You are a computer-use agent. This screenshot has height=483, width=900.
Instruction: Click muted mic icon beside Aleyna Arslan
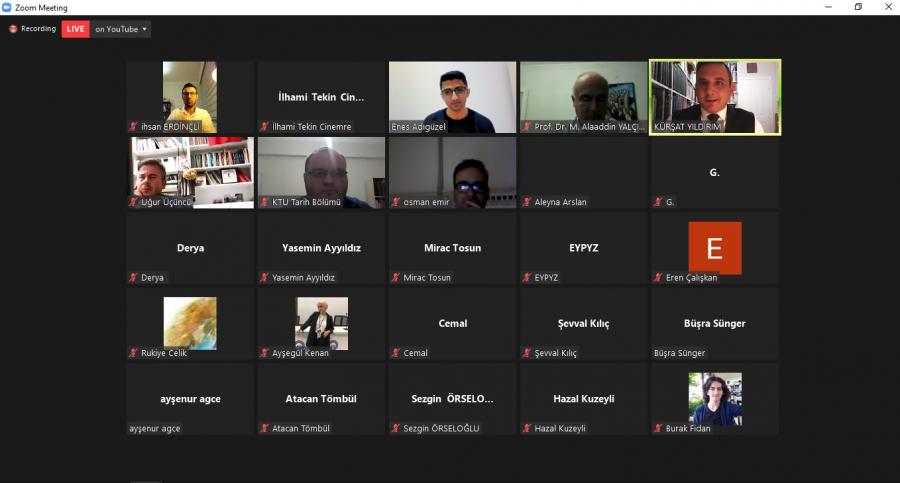[527, 202]
